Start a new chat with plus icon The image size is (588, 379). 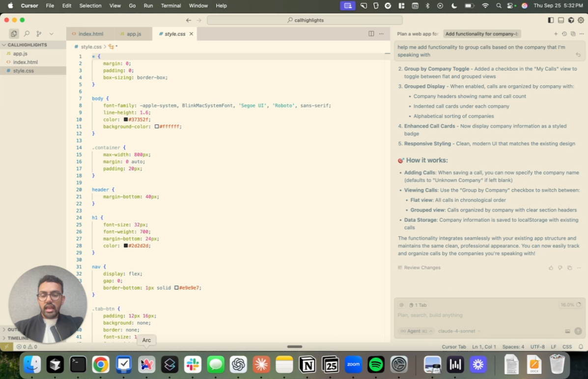(556, 34)
